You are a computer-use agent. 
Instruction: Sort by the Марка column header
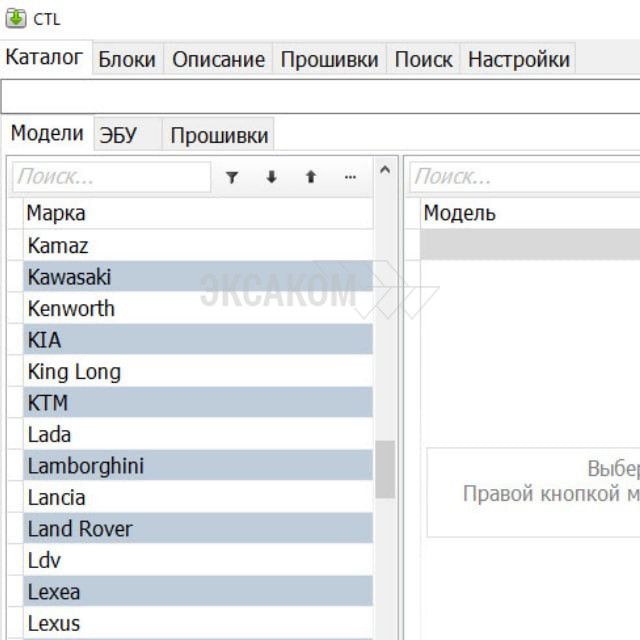(x=198, y=213)
